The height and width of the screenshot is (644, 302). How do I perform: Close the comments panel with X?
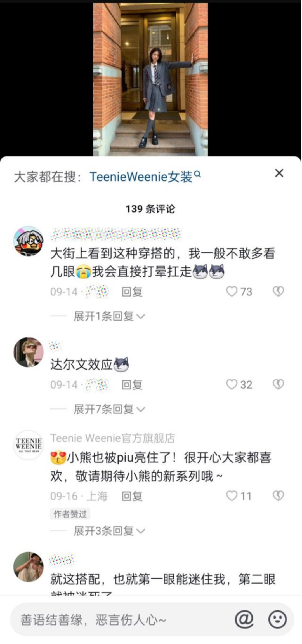point(279,173)
